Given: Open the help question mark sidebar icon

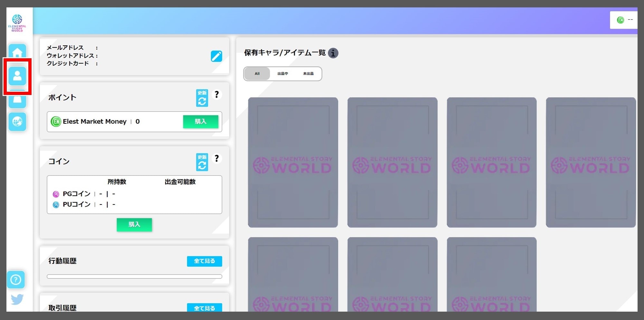Looking at the screenshot, I should click(x=16, y=279).
